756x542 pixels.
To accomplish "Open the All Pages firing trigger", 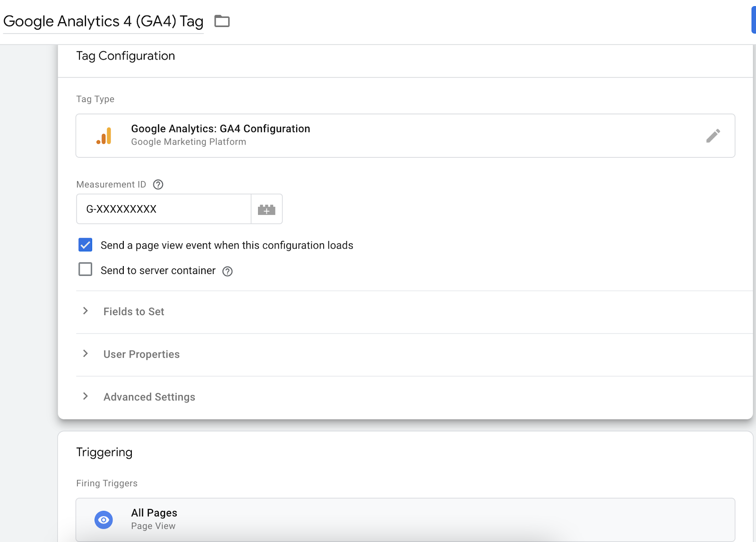I will click(x=405, y=520).
